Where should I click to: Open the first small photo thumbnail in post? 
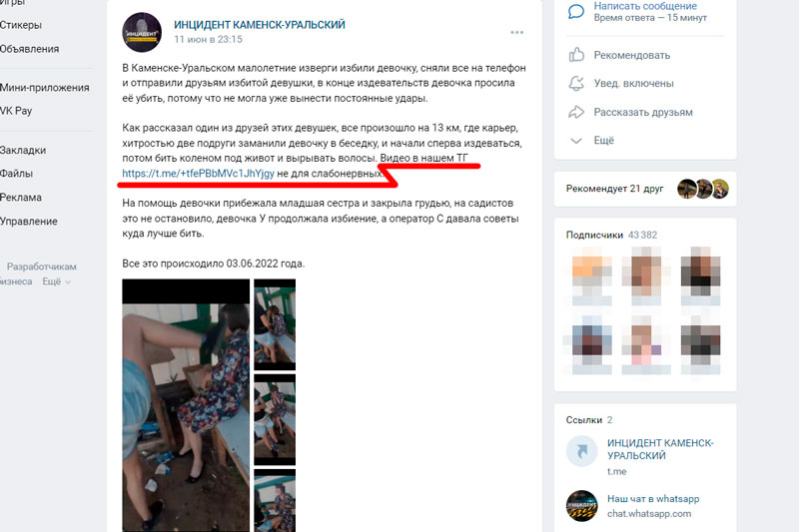coord(275,324)
